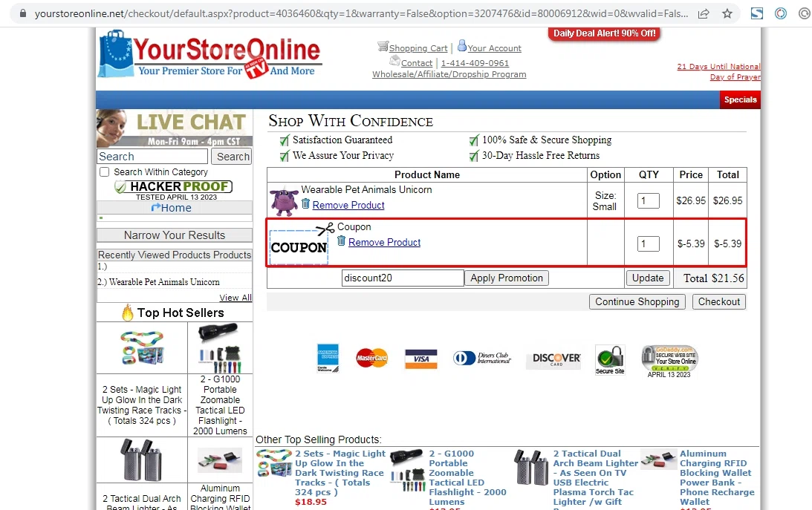This screenshot has height=510, width=812.
Task: Open Wholesale/Affiliate/Dropship Program link
Action: click(x=449, y=74)
